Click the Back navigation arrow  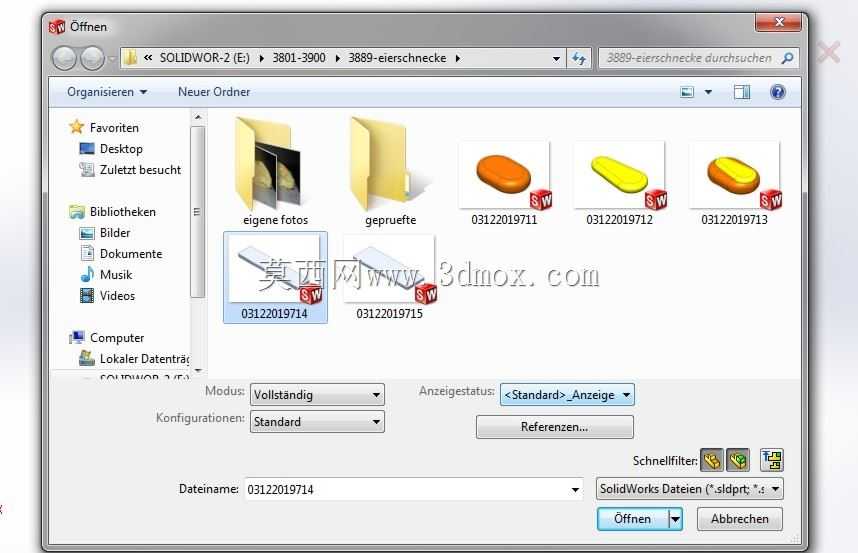pyautogui.click(x=64, y=58)
